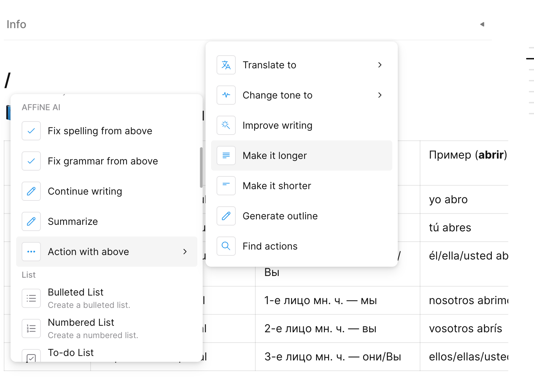Open the Action with above submenu chevron
534x392 pixels.
[x=185, y=252]
